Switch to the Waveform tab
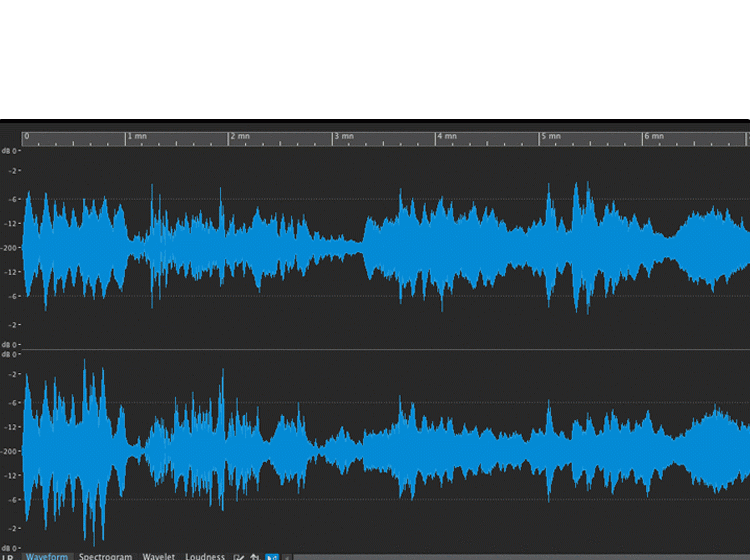Image resolution: width=750 pixels, height=560 pixels. (47, 557)
